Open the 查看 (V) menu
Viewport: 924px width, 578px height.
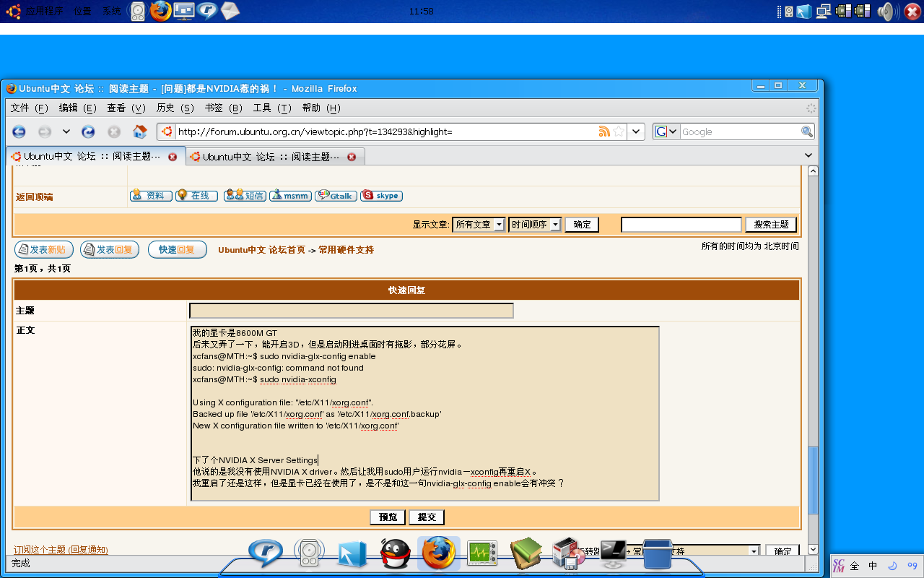click(126, 108)
